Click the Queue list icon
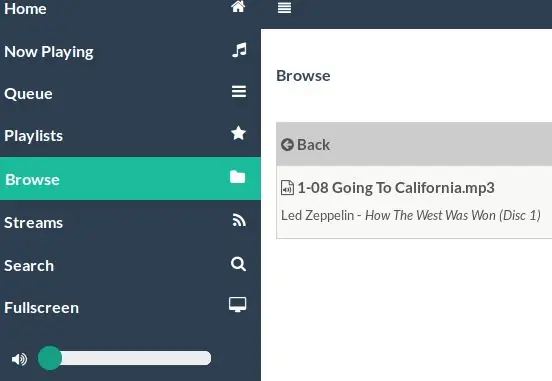Image resolution: width=552 pixels, height=381 pixels. pos(239,92)
